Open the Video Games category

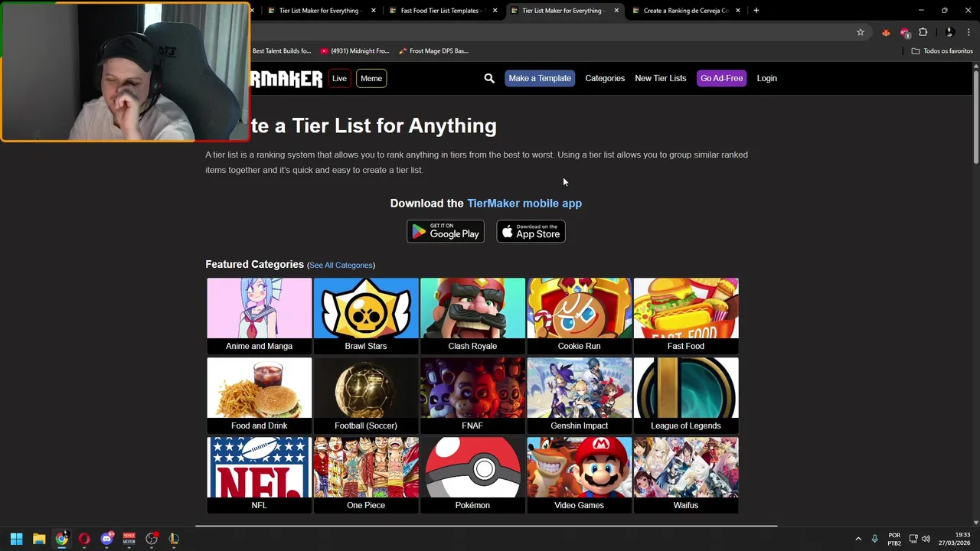pyautogui.click(x=579, y=474)
